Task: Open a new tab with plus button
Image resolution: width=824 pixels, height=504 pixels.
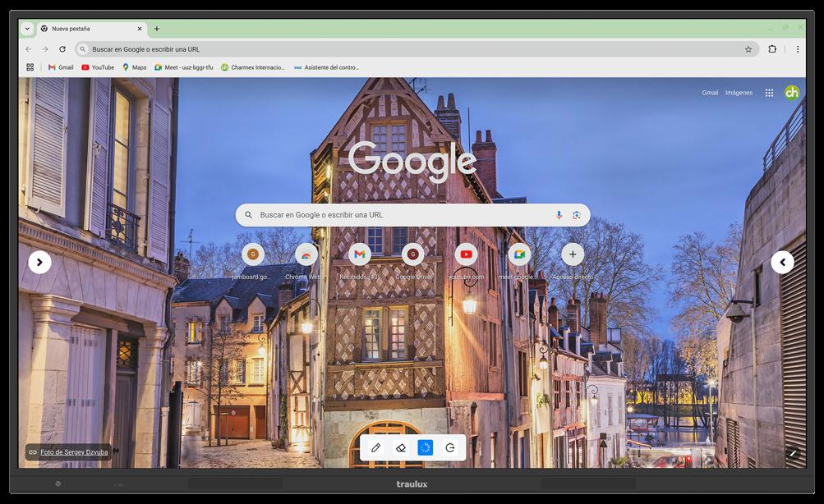Action: tap(157, 29)
